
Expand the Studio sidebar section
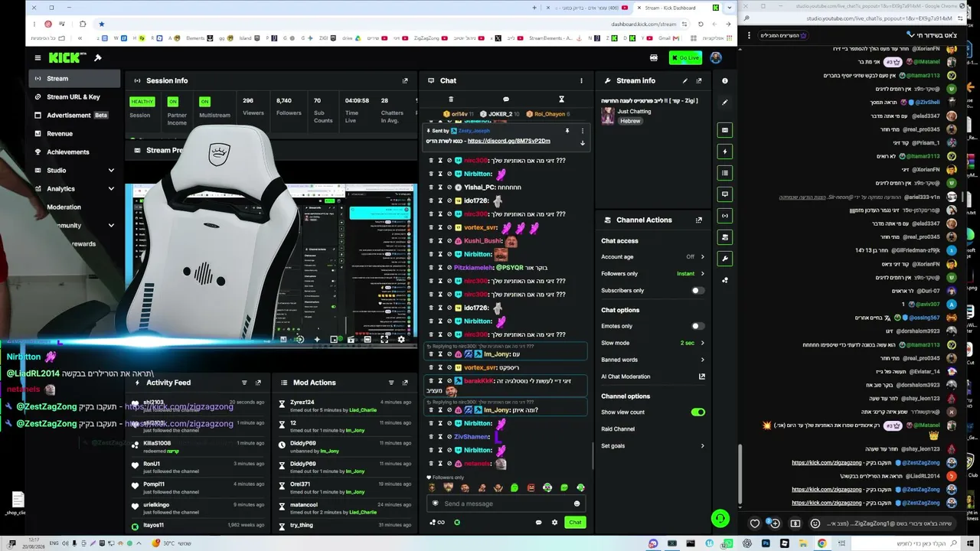tap(111, 171)
